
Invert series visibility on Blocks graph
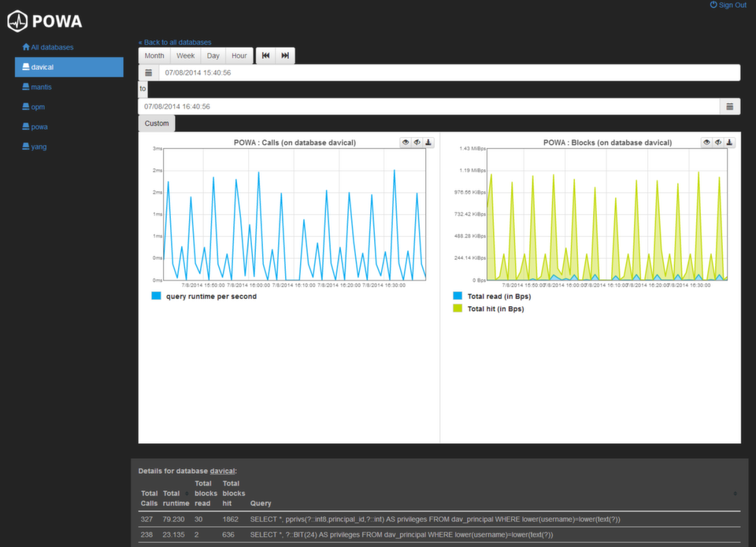click(x=718, y=142)
